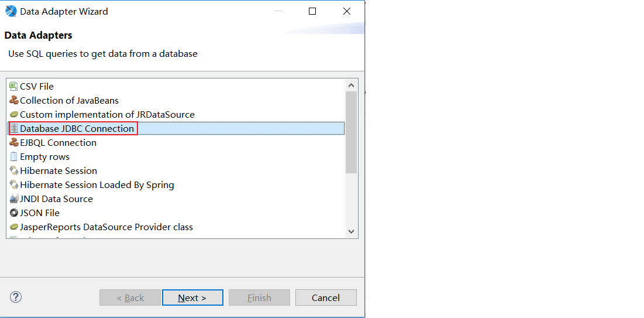Click the CSV File icon
This screenshot has height=318, width=644.
14,86
